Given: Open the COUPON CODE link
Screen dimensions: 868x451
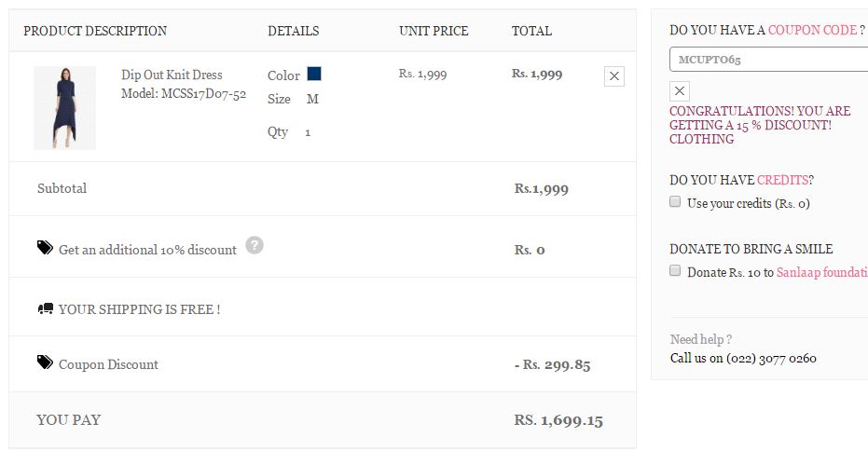Looking at the screenshot, I should (x=812, y=30).
